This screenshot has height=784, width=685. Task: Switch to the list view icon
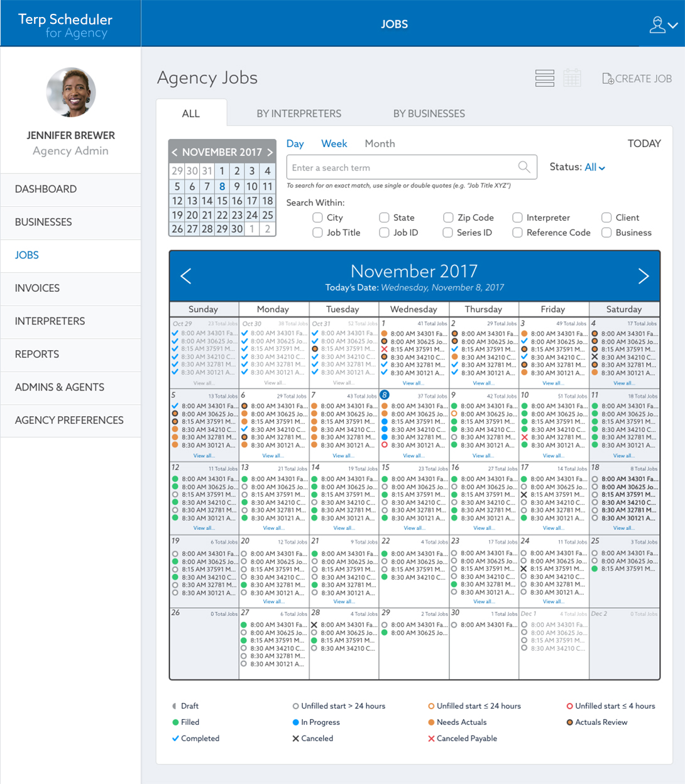(x=544, y=77)
